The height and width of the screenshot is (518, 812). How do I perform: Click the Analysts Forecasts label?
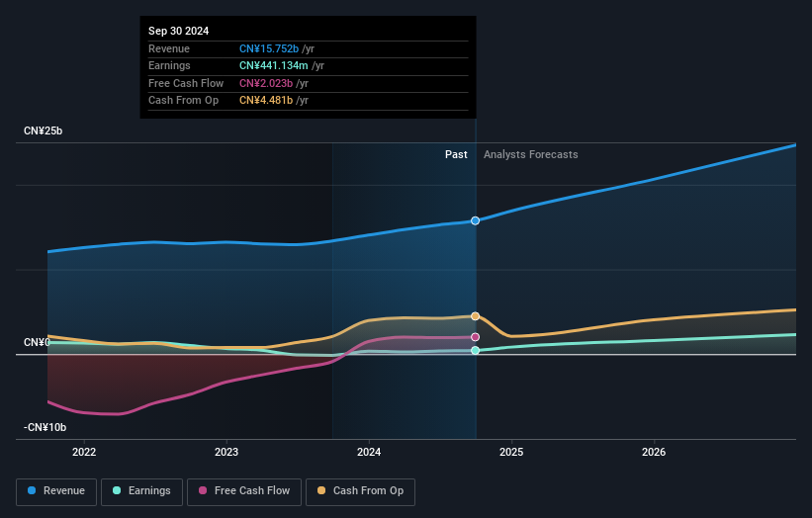point(531,154)
